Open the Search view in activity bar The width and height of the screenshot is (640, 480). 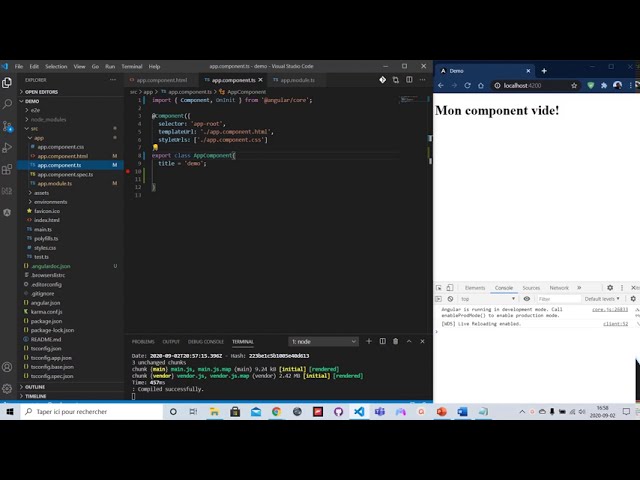click(x=7, y=104)
